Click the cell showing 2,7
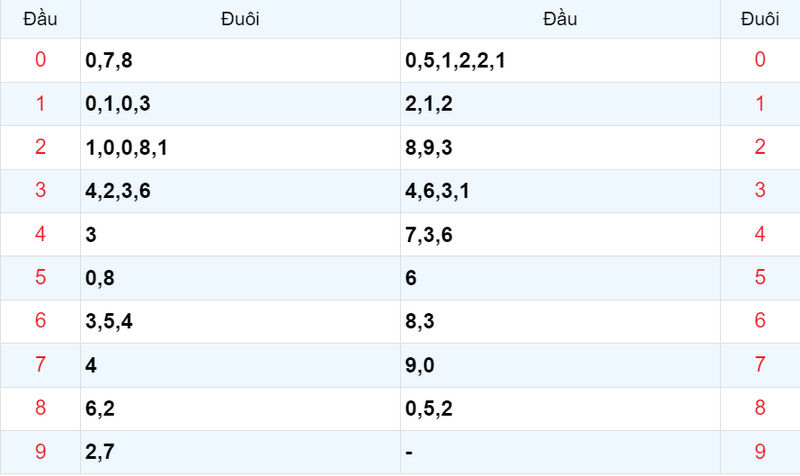800x476 pixels. pyautogui.click(x=240, y=452)
